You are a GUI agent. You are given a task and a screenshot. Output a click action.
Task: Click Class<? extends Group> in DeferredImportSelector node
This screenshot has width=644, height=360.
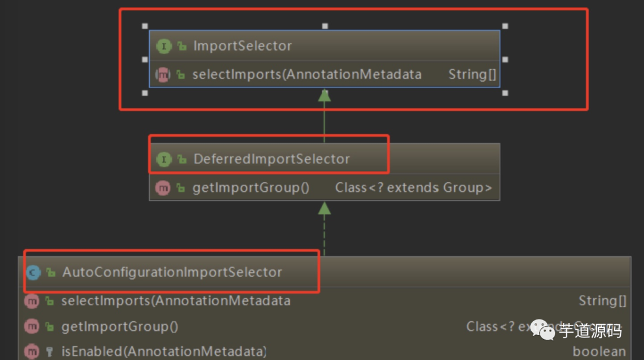414,188
